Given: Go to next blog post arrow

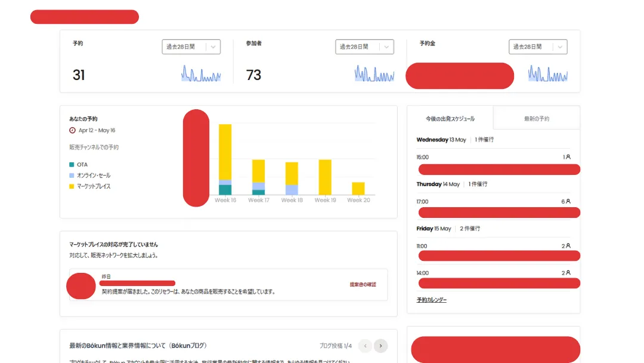Looking at the screenshot, I should [x=380, y=346].
